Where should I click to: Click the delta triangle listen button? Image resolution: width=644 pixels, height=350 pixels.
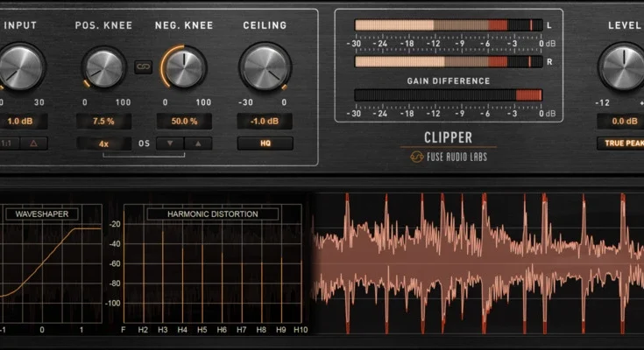[x=33, y=143]
